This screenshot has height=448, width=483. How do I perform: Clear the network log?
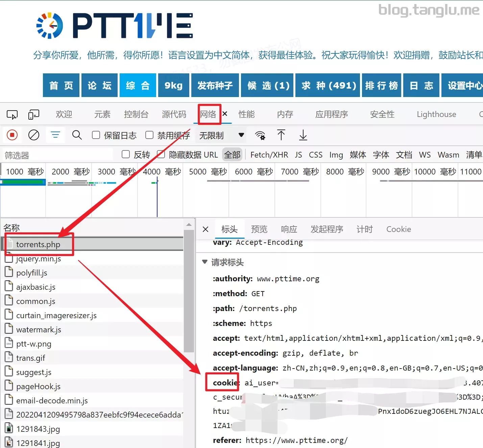(33, 135)
